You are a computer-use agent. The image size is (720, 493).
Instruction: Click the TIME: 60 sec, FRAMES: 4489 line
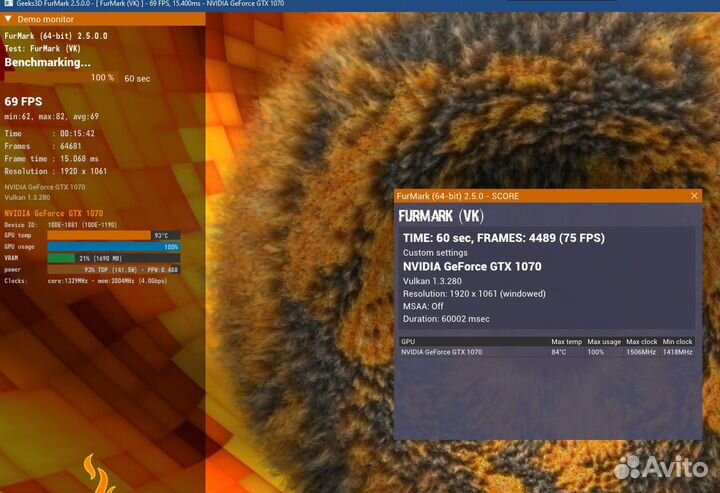(504, 238)
